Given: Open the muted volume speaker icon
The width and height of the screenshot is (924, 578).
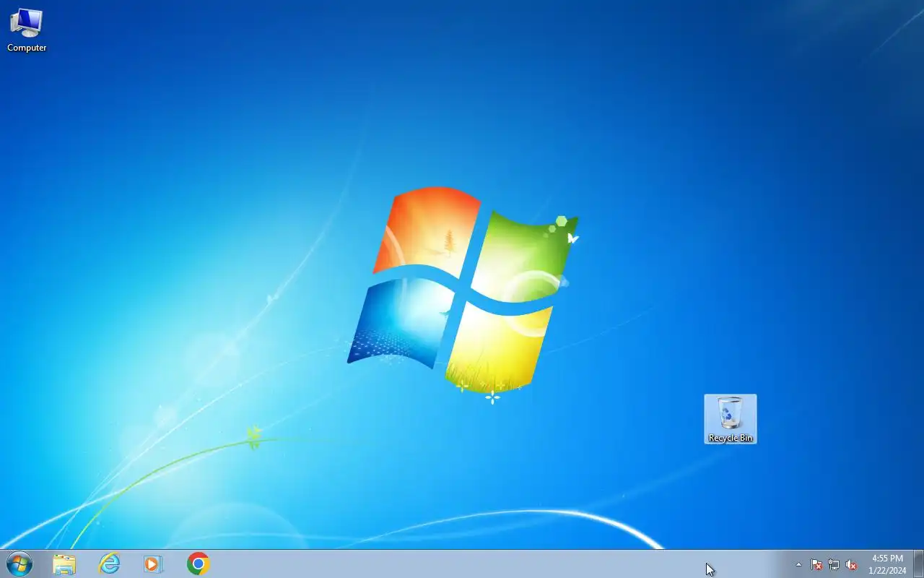Looking at the screenshot, I should [x=852, y=565].
